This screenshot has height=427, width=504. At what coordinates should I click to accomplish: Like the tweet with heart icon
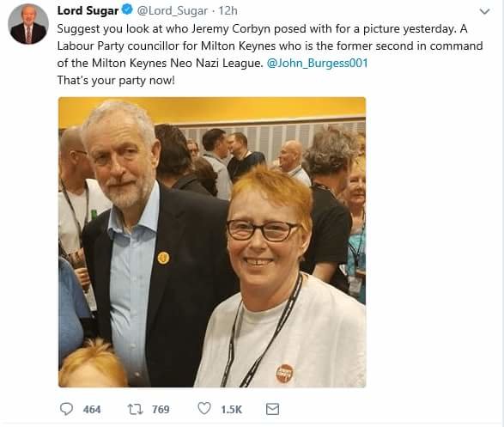pos(204,409)
